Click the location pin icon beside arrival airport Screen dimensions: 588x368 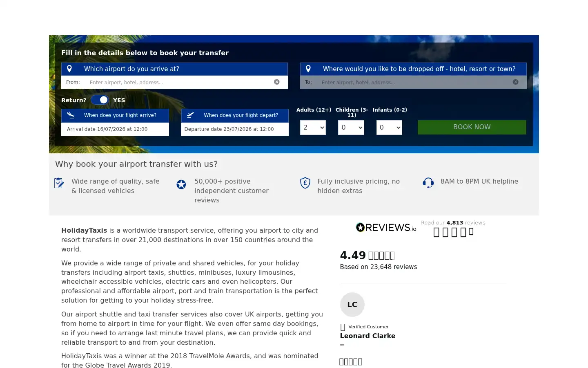[69, 69]
